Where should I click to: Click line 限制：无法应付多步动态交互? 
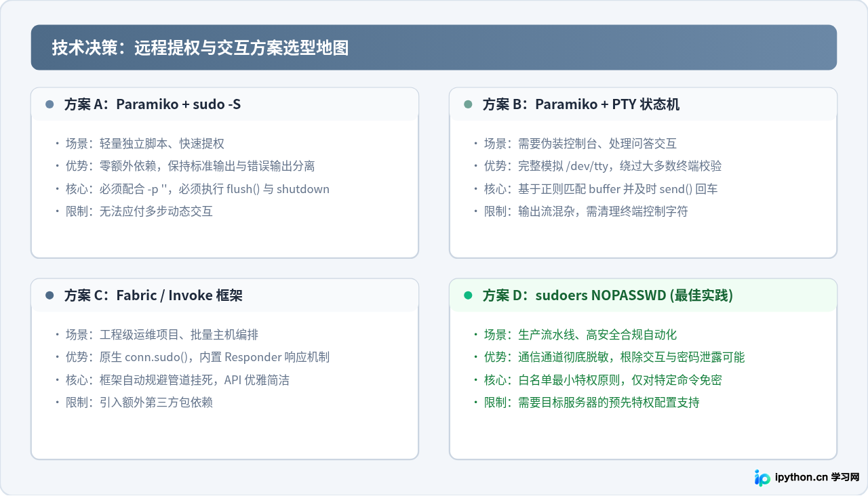[x=139, y=211]
